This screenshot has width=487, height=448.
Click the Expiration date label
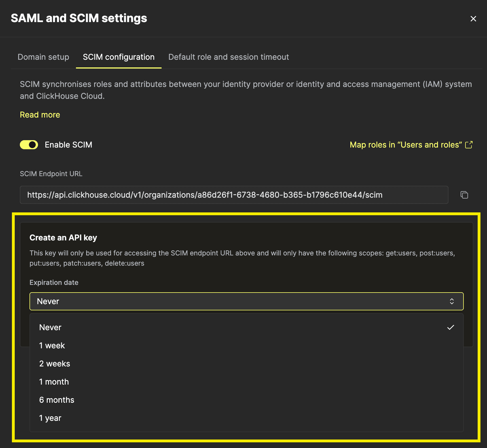pyautogui.click(x=54, y=283)
